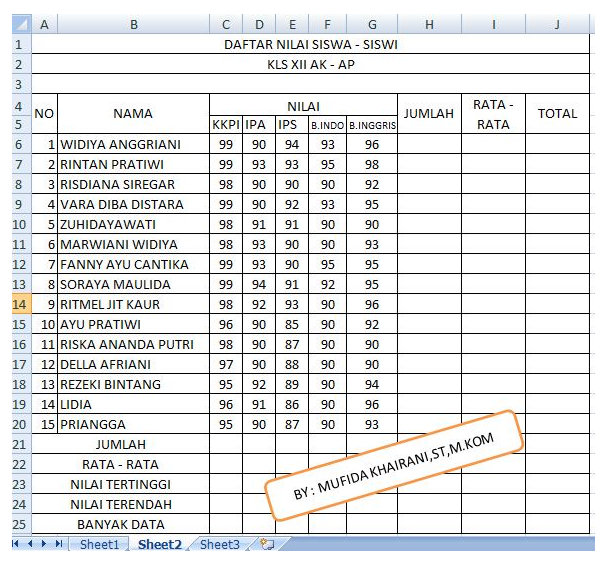The width and height of the screenshot is (611, 569).
Task: Select the ZUHIDAYAWATI cell
Action: point(133,224)
